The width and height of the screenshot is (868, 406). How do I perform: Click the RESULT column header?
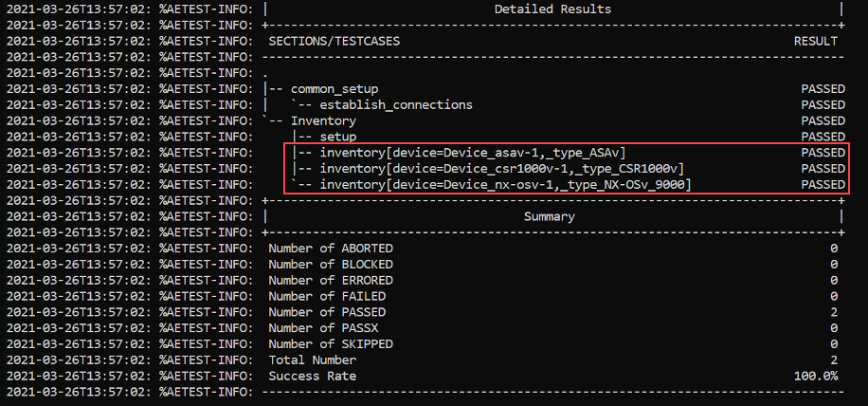tap(816, 42)
